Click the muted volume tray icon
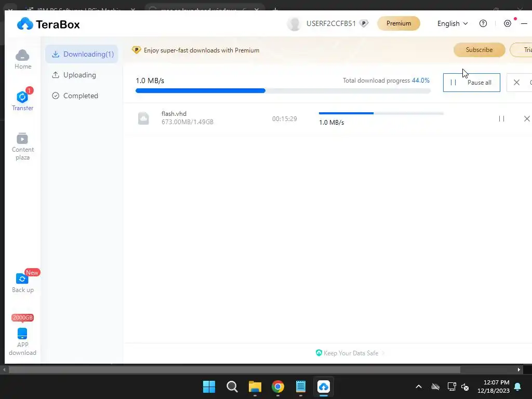Viewport: 532px width, 399px height. point(465,387)
